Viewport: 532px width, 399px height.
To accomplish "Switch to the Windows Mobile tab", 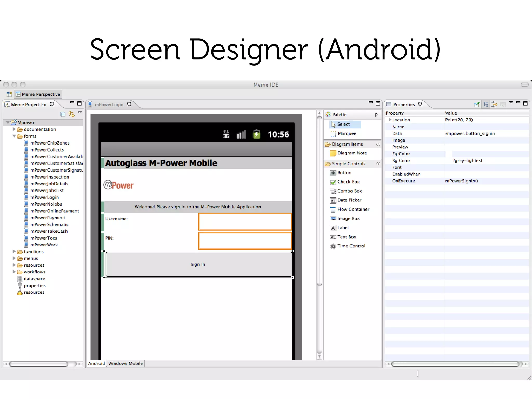I will point(125,363).
